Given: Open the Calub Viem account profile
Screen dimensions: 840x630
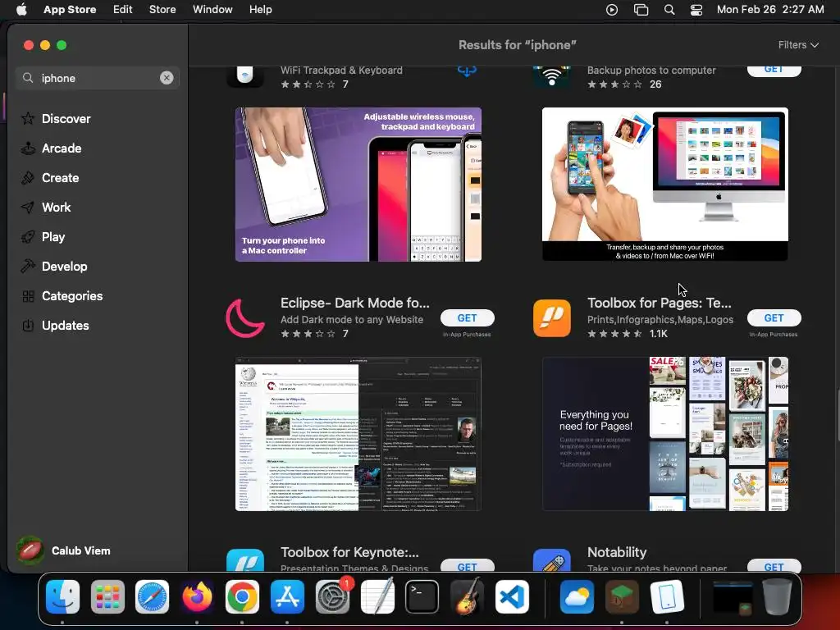Looking at the screenshot, I should point(64,550).
